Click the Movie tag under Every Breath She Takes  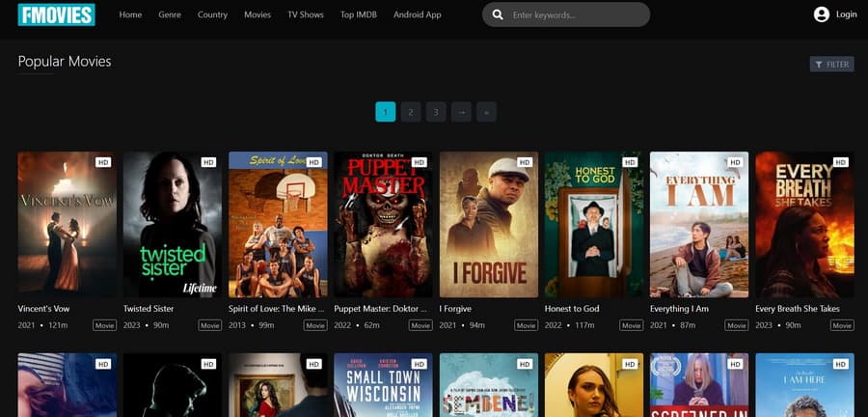coord(842,325)
